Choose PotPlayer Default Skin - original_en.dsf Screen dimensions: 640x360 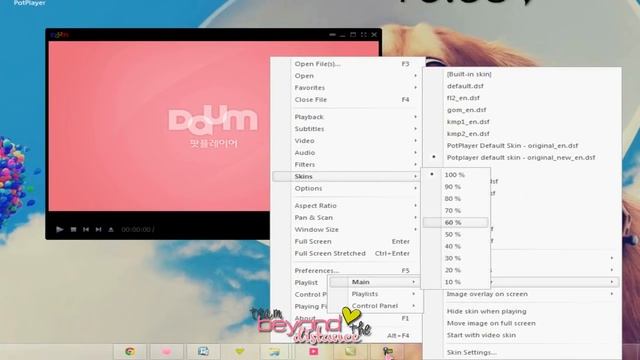512,145
